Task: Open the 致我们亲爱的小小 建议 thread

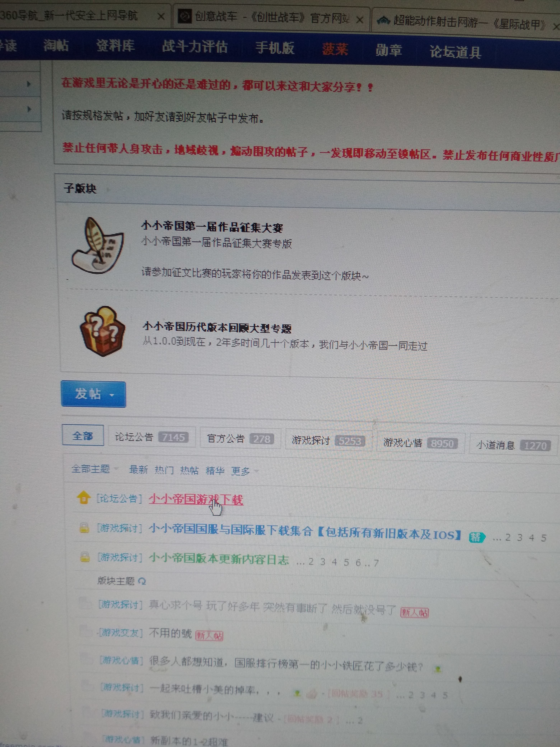Action: (x=212, y=716)
